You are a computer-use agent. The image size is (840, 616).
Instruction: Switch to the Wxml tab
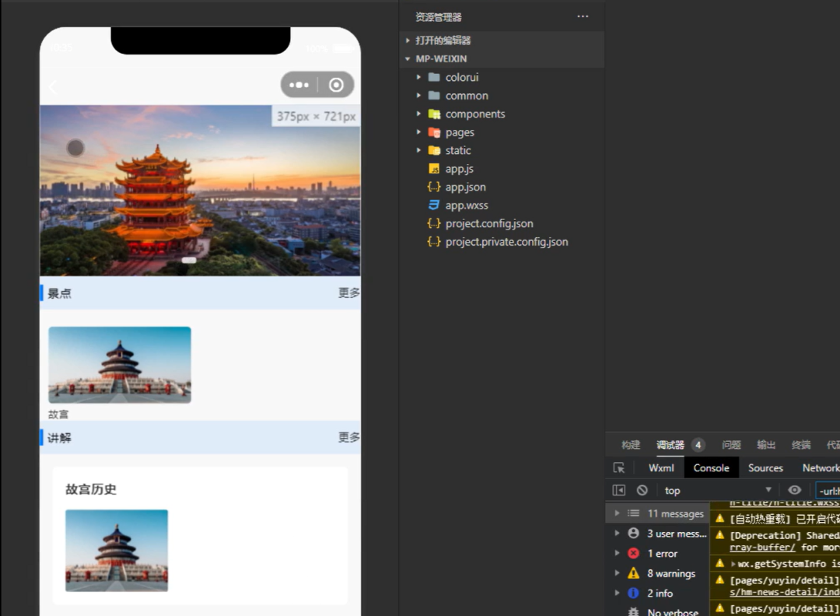[661, 467]
